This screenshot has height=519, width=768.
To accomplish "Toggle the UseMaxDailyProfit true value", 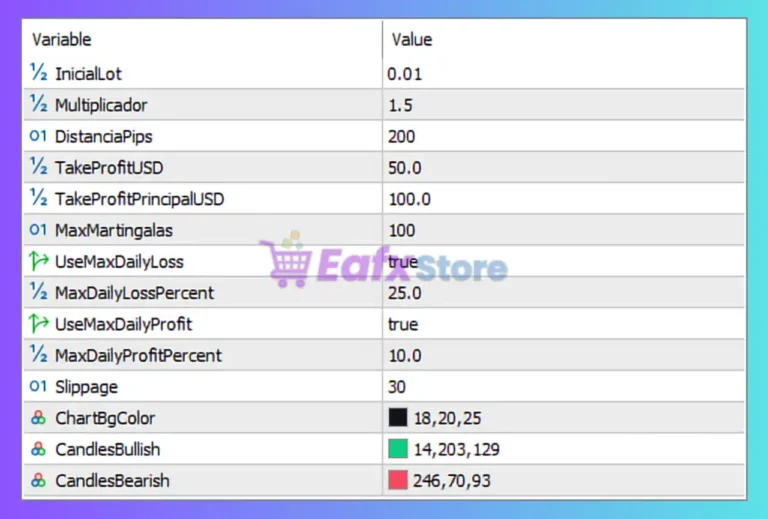I will click(x=403, y=325).
